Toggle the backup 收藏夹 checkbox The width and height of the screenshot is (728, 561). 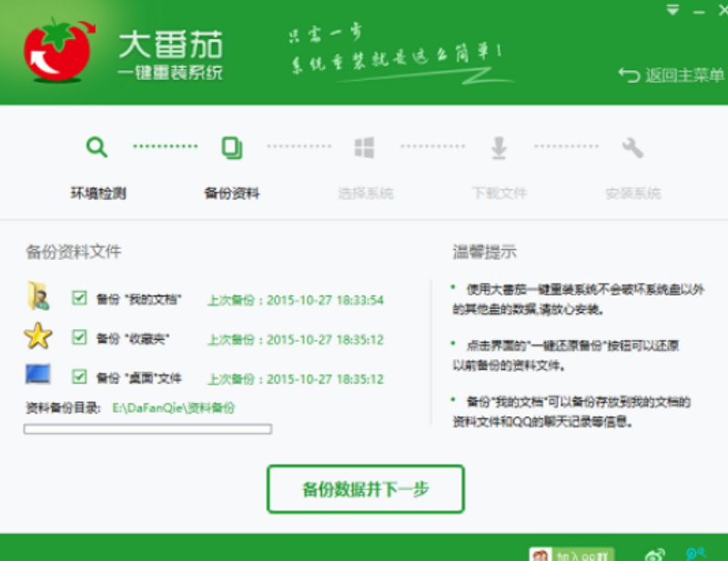79,337
